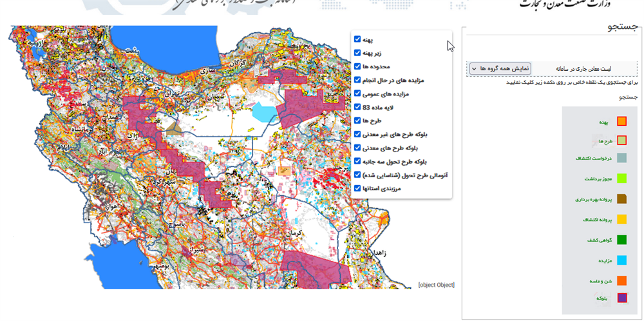Viewport: 644px width, 321px height.
Task: Disable the مرزبندی استانها layer checkbox
Action: 357,188
